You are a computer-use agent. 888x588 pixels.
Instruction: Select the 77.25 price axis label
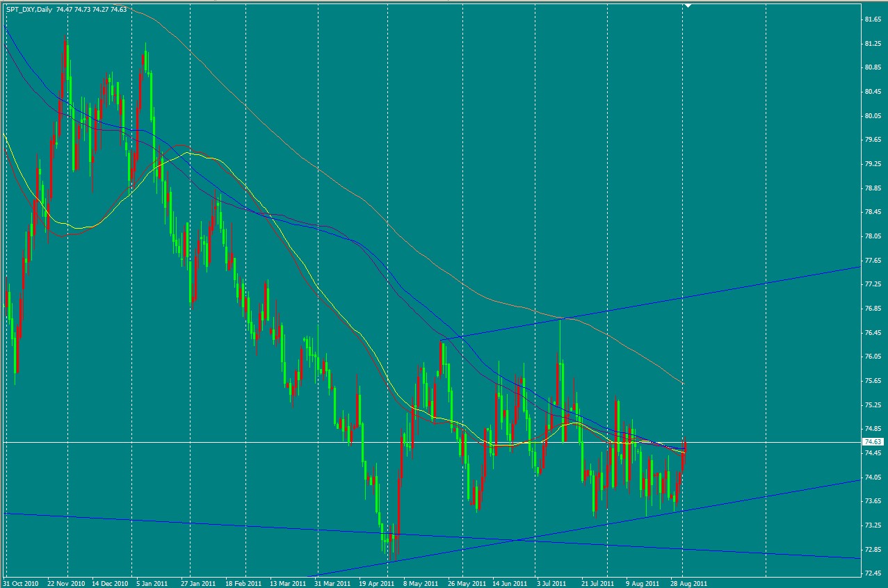pos(873,284)
